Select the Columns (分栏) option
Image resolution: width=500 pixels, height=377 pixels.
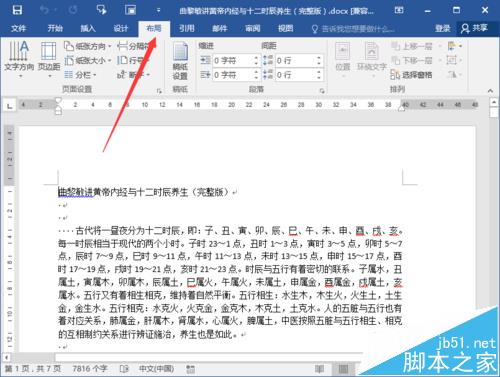(80, 75)
